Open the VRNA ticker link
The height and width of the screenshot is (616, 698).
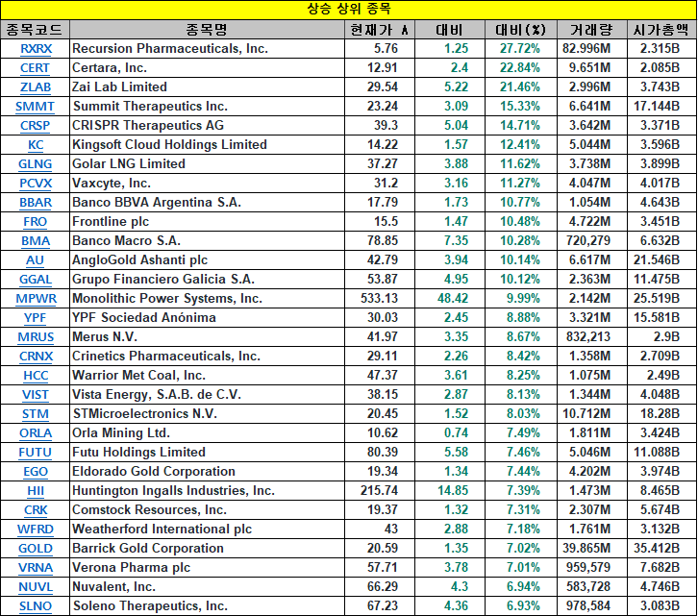(x=36, y=568)
